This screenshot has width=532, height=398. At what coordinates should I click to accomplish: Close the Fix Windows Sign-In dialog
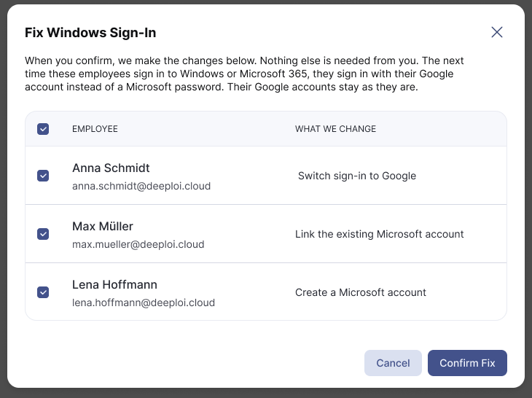pyautogui.click(x=497, y=32)
